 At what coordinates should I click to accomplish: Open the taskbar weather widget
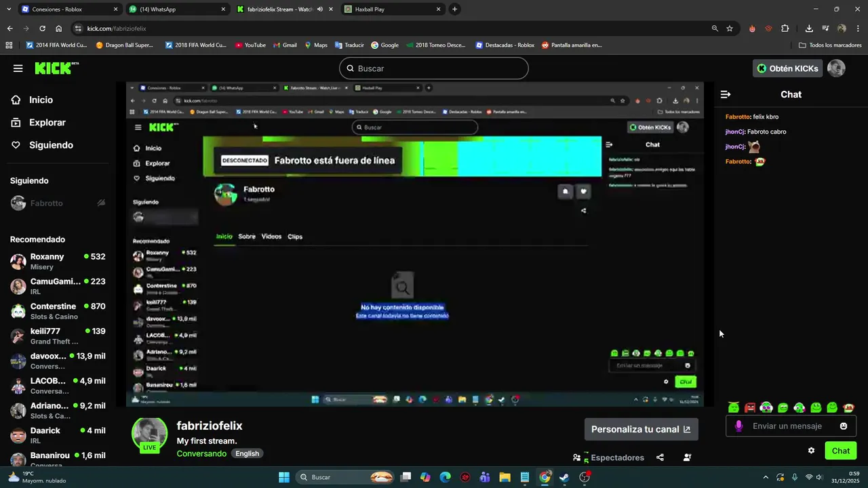click(x=37, y=477)
